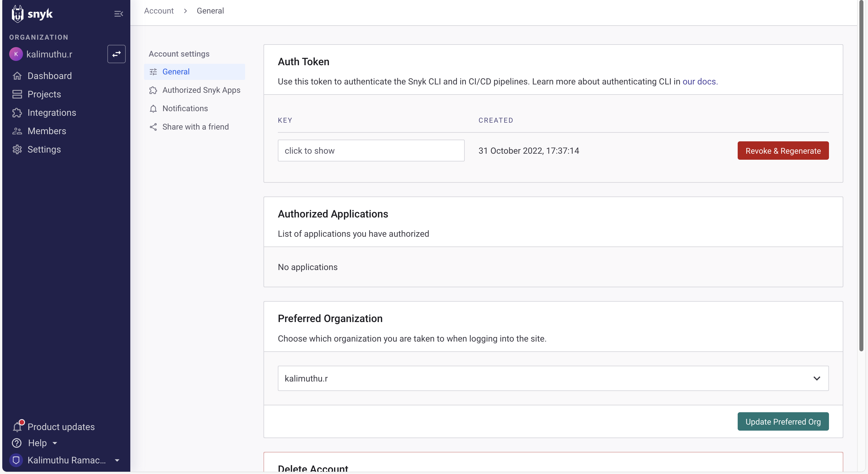Click the Account settings heading

click(x=179, y=54)
